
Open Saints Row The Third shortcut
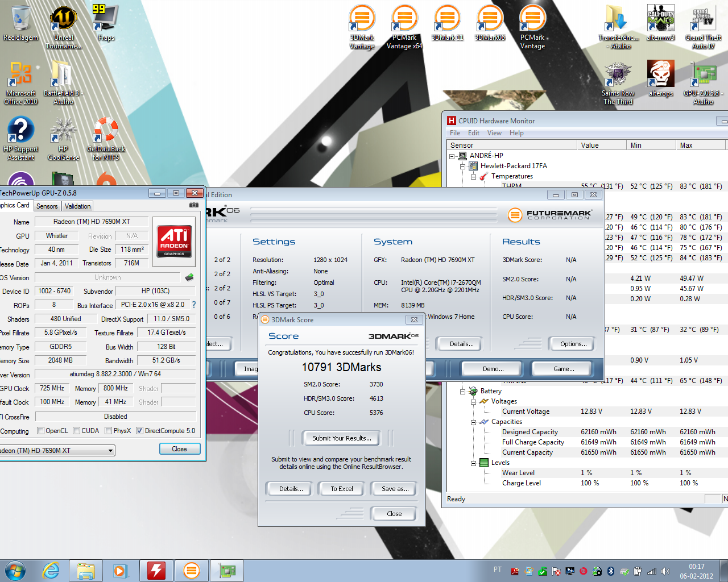pos(618,84)
